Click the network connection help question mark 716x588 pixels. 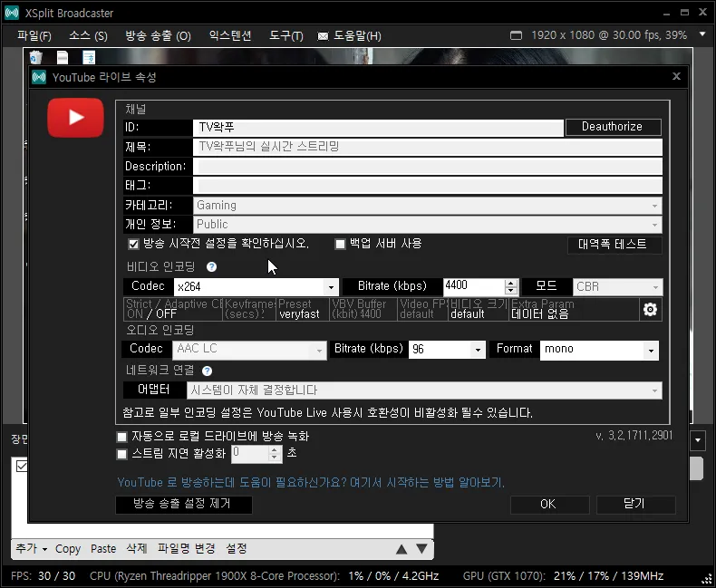(x=207, y=371)
